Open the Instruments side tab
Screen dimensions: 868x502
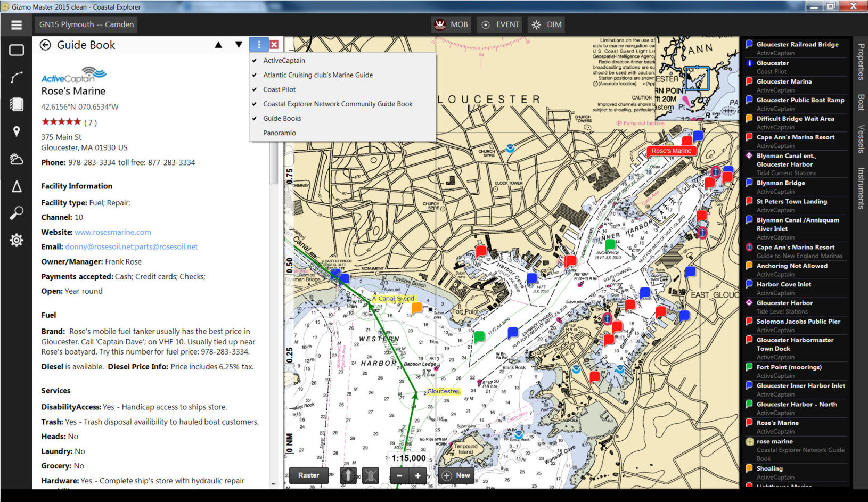861,188
